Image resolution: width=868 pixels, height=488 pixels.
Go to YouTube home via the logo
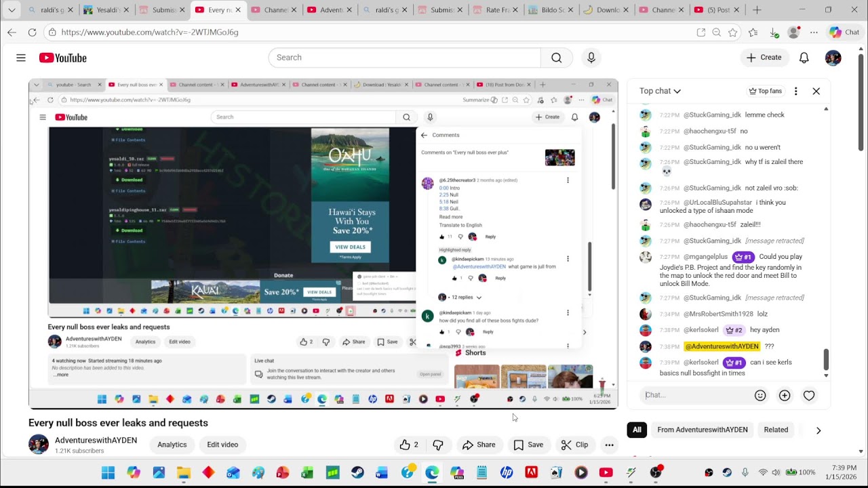click(x=63, y=58)
